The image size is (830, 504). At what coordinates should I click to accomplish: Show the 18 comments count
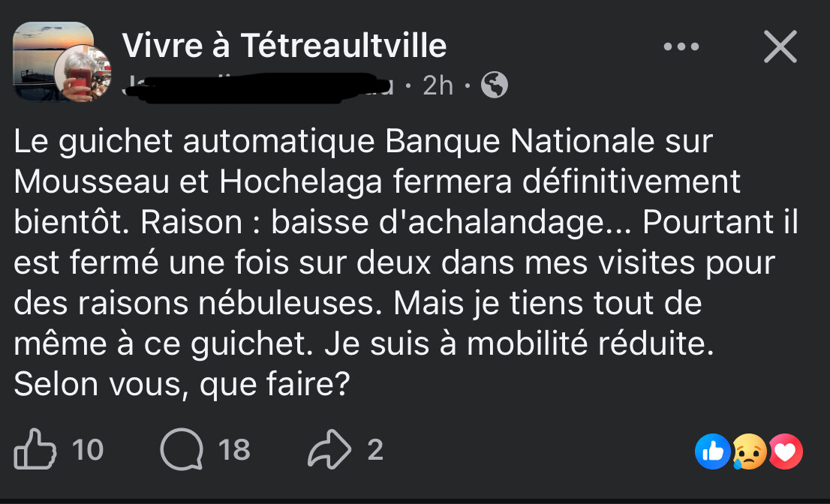[234, 450]
